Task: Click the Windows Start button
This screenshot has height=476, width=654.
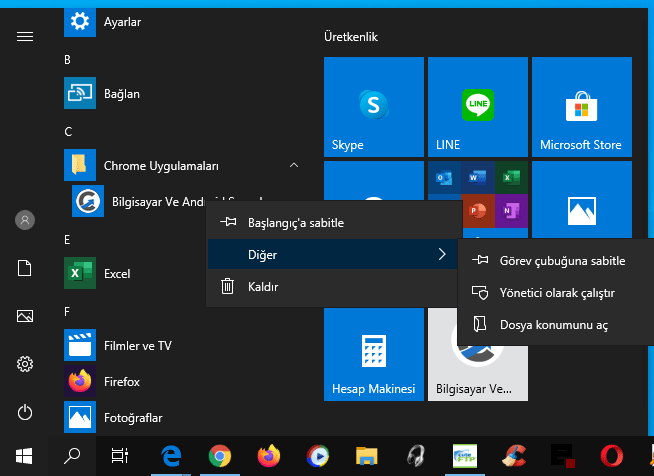Action: coord(24,456)
